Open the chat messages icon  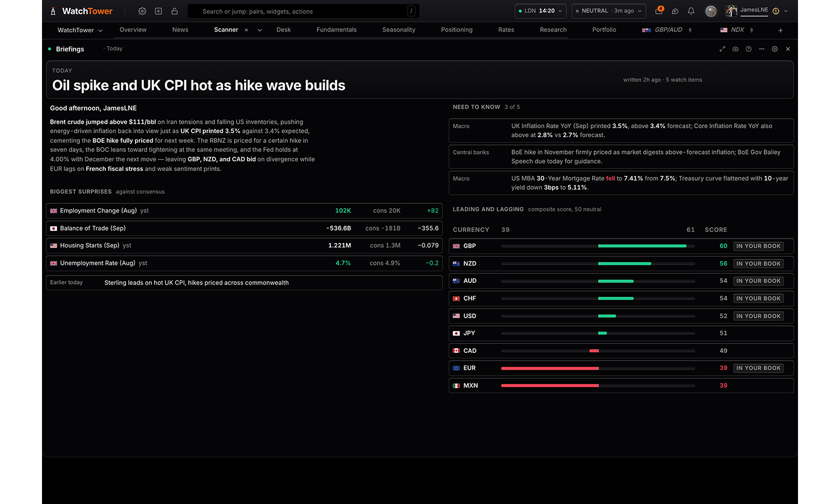[x=675, y=11]
